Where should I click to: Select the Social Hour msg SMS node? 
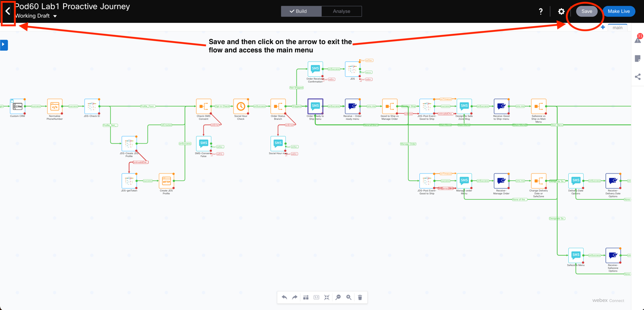[278, 144]
